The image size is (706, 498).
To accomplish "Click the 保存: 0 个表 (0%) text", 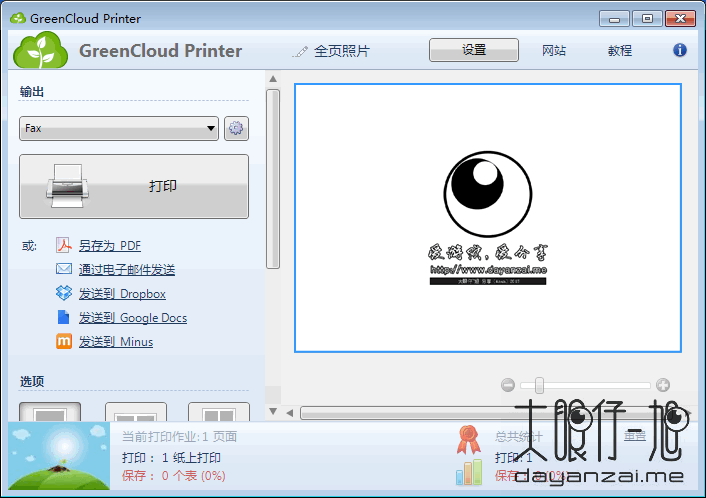I will tap(173, 475).
